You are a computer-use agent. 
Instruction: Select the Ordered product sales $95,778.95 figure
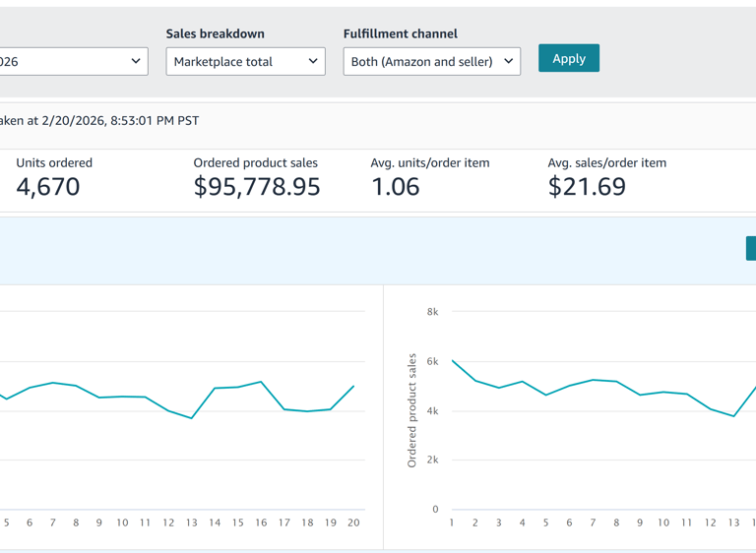(257, 186)
